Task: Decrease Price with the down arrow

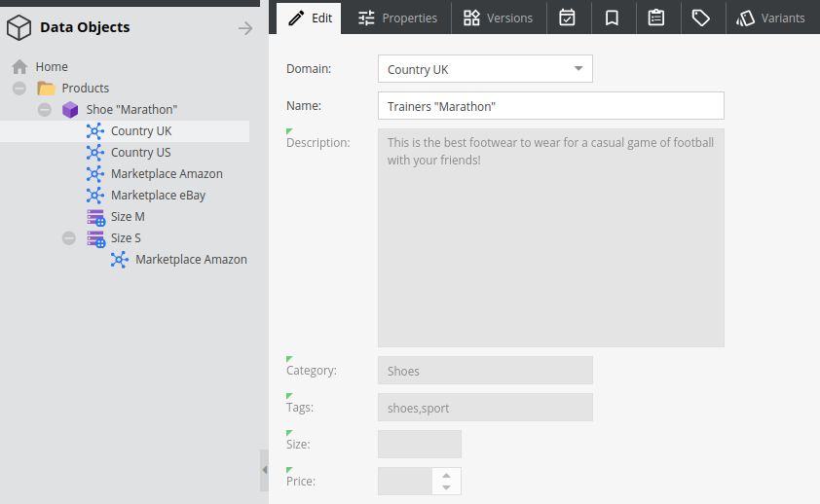Action: [x=446, y=487]
